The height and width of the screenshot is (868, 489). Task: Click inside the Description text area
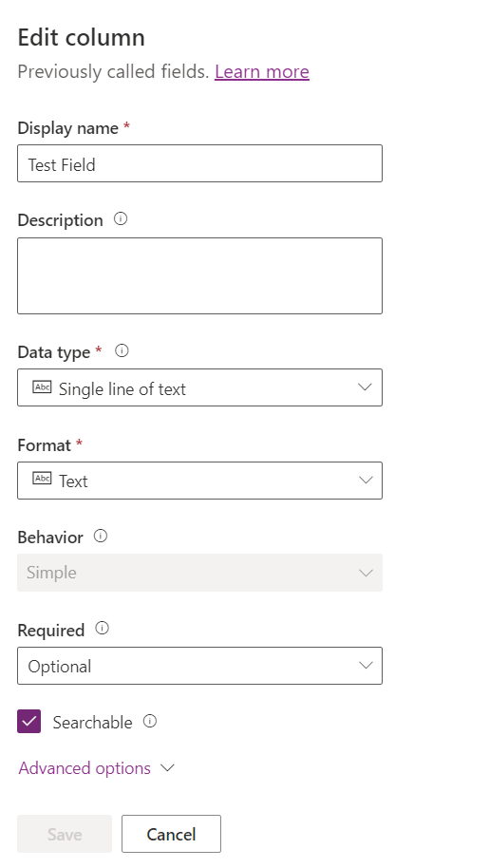[x=199, y=275]
